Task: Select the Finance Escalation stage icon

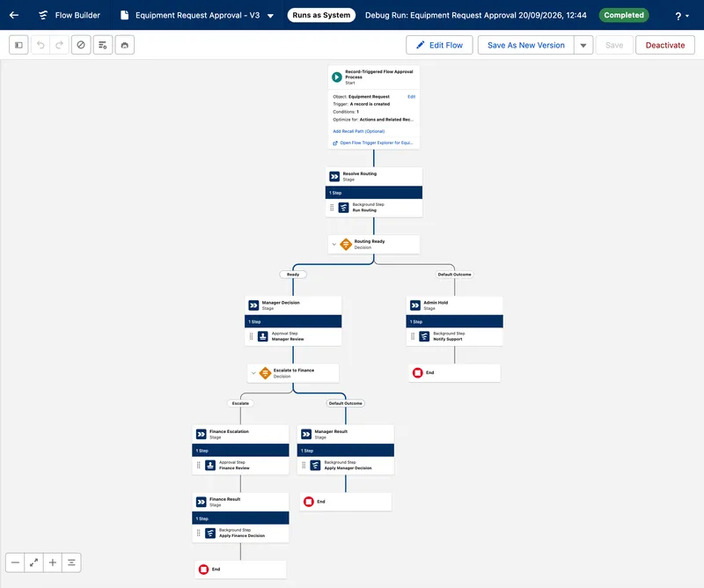Action: click(202, 434)
